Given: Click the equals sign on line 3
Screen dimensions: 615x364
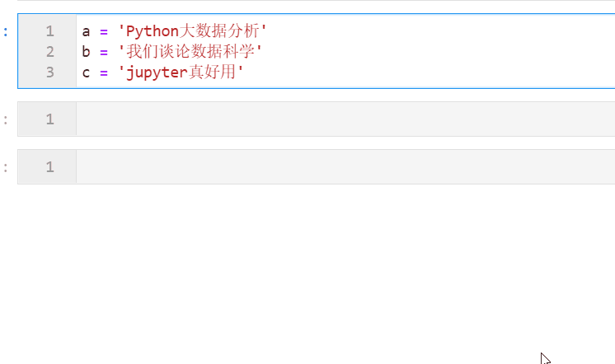Looking at the screenshot, I should point(104,73).
